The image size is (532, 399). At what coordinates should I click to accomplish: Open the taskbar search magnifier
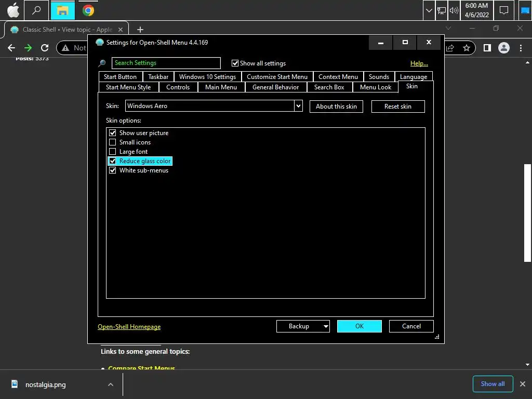pos(36,10)
